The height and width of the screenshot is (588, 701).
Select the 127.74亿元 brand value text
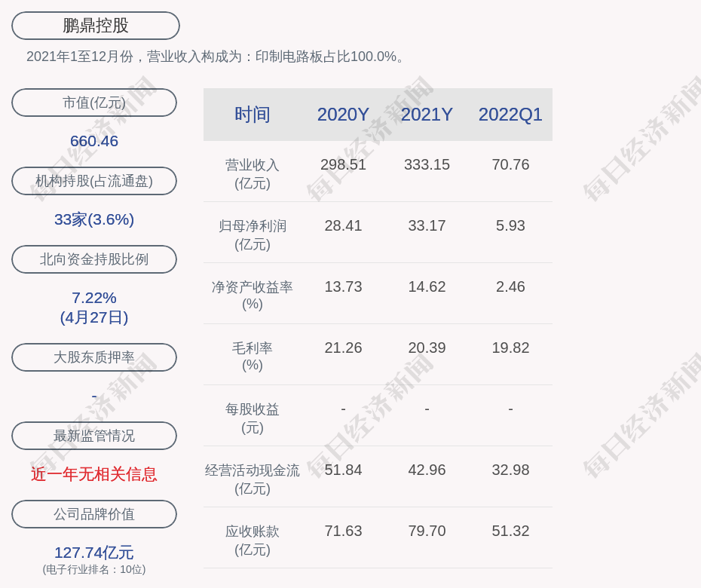(94, 553)
